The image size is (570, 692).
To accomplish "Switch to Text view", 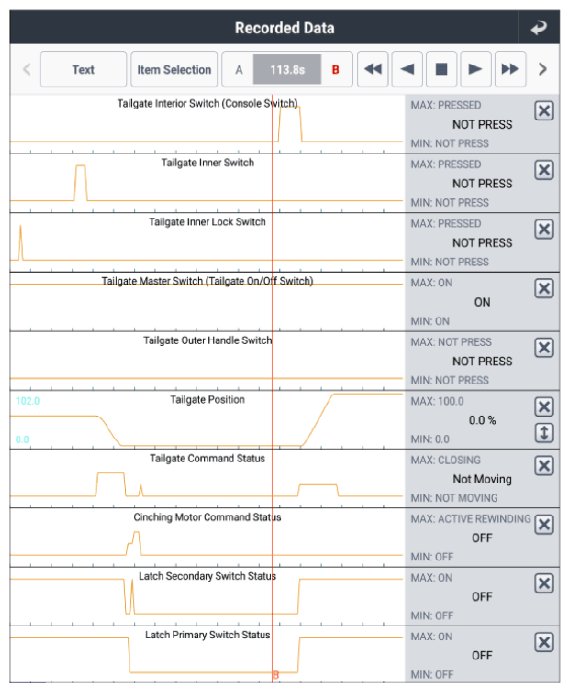I will 83,69.
